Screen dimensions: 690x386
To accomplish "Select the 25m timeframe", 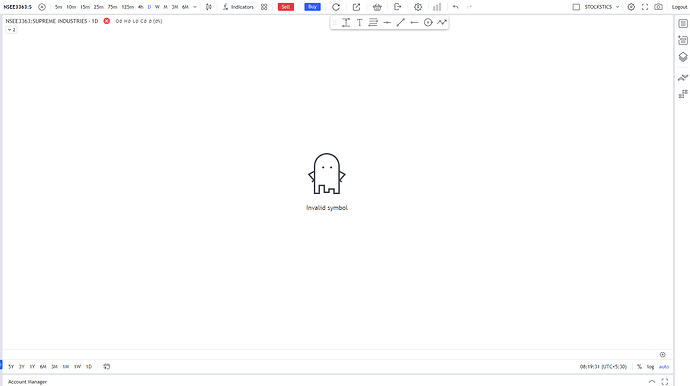I will coord(99,7).
